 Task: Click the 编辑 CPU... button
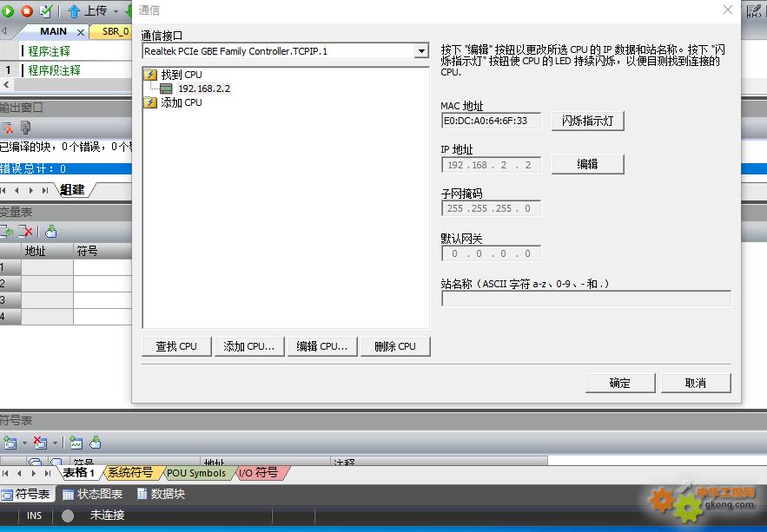pos(322,346)
